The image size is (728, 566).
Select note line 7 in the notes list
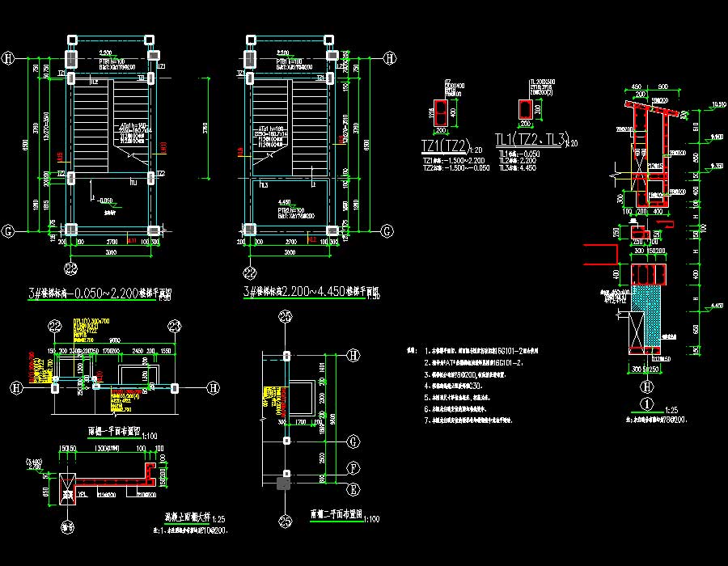click(x=468, y=420)
